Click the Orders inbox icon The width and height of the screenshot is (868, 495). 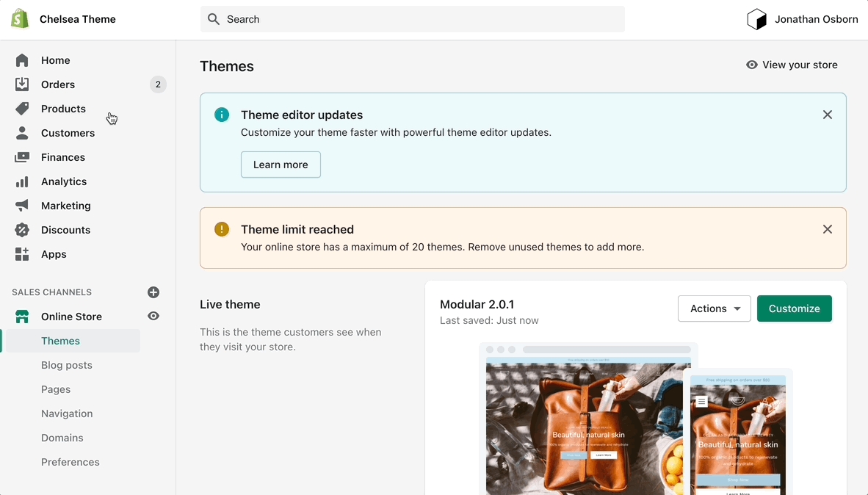point(22,84)
